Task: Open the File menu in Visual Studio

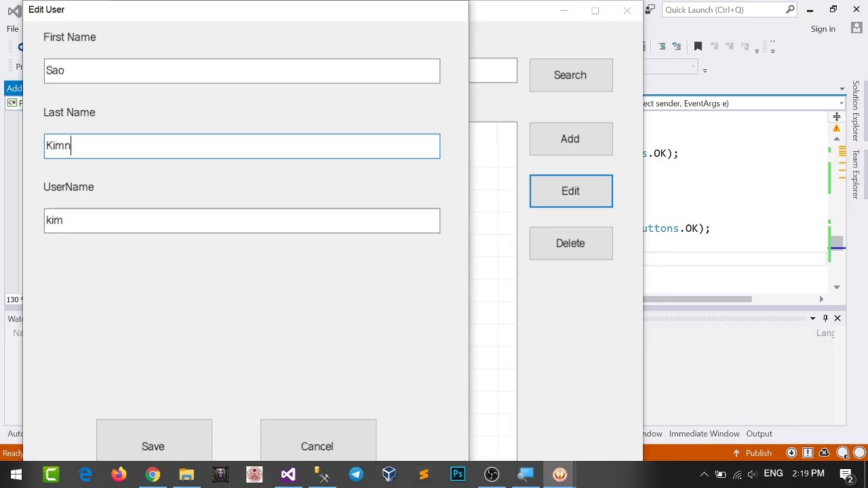Action: click(x=13, y=28)
